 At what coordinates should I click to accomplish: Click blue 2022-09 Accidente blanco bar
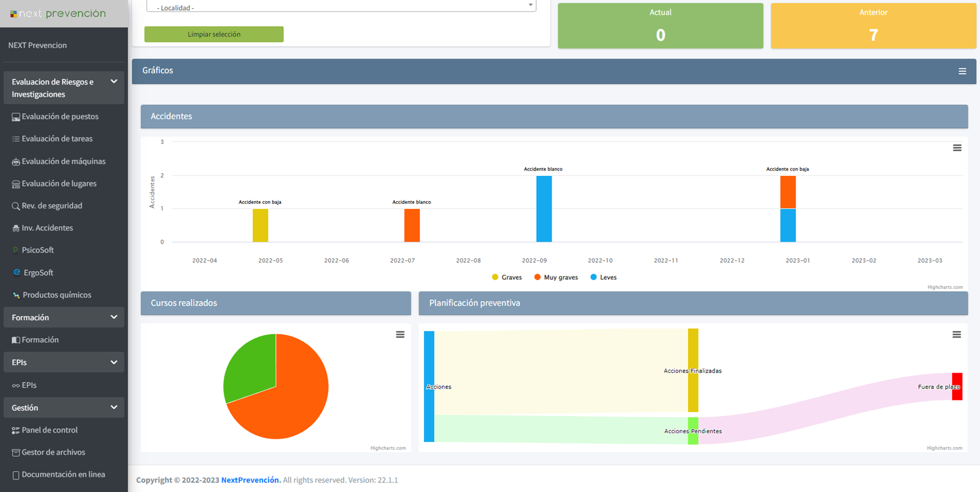[x=544, y=209]
